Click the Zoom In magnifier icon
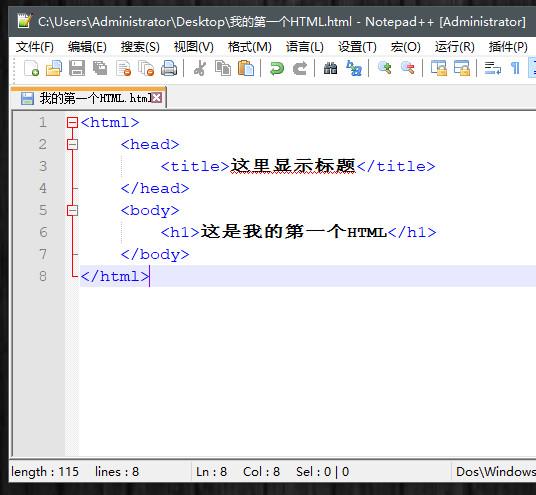Screen dimensions: 536x495 (x=385, y=68)
